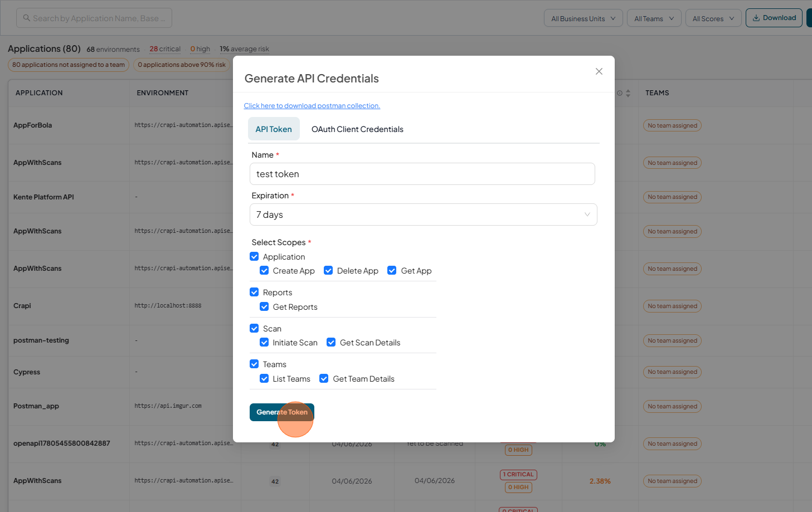
Task: Open the All Teams filter dropdown
Action: [654, 18]
